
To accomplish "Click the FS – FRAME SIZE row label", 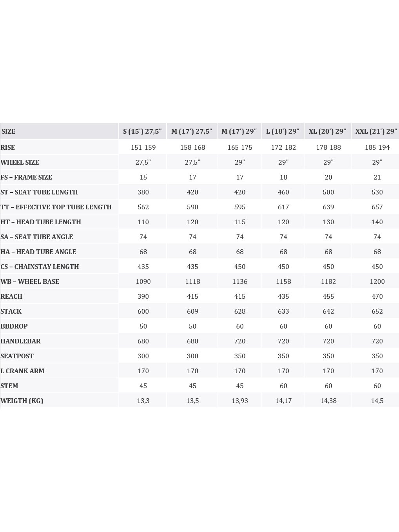I will (x=26, y=177).
